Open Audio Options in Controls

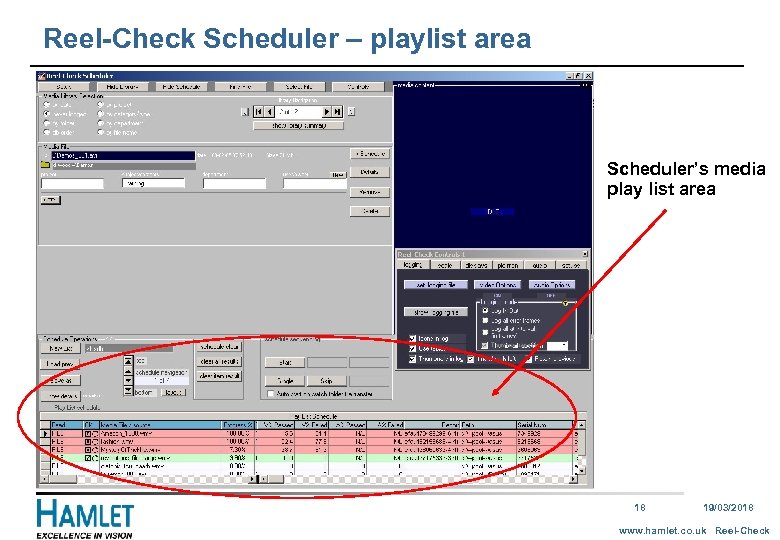(x=552, y=285)
